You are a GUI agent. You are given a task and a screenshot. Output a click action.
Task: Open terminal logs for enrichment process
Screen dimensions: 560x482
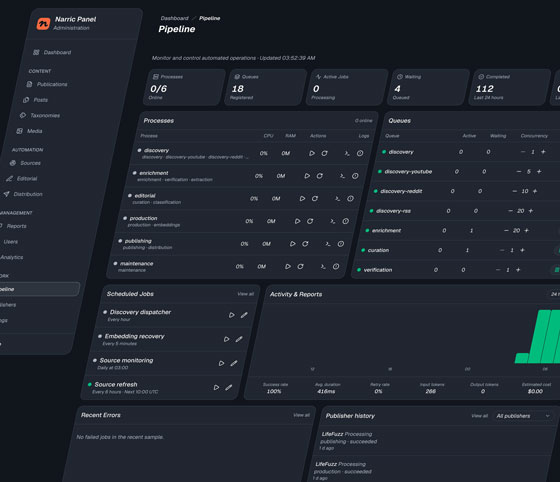click(x=342, y=176)
